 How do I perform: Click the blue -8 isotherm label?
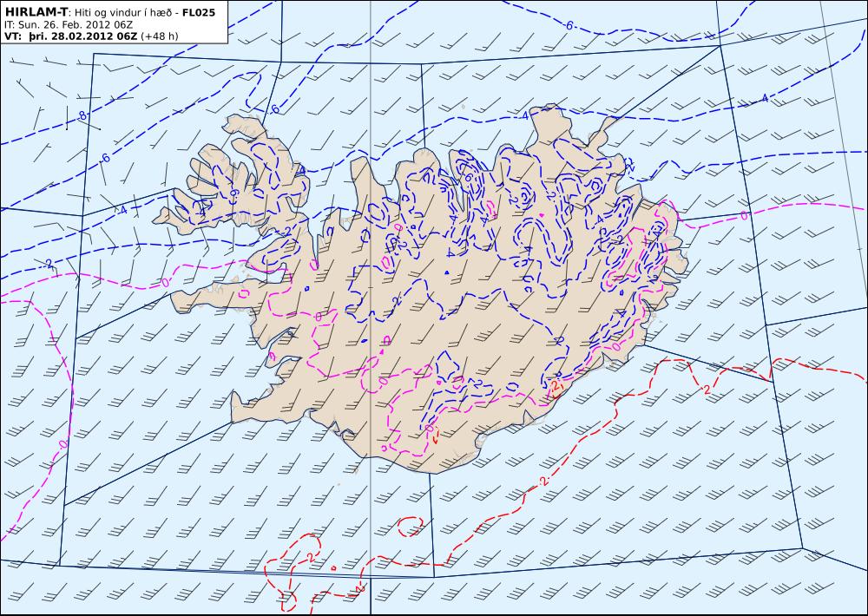coord(82,115)
